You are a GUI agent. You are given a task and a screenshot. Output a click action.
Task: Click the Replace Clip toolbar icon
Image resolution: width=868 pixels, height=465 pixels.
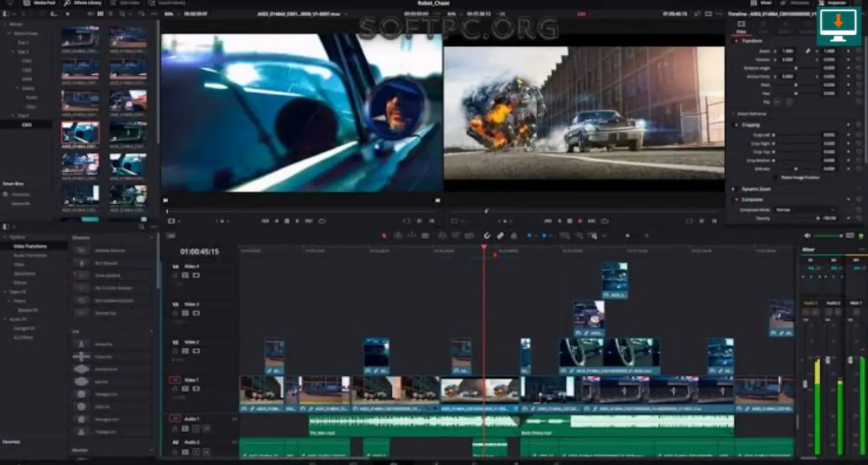470,236
